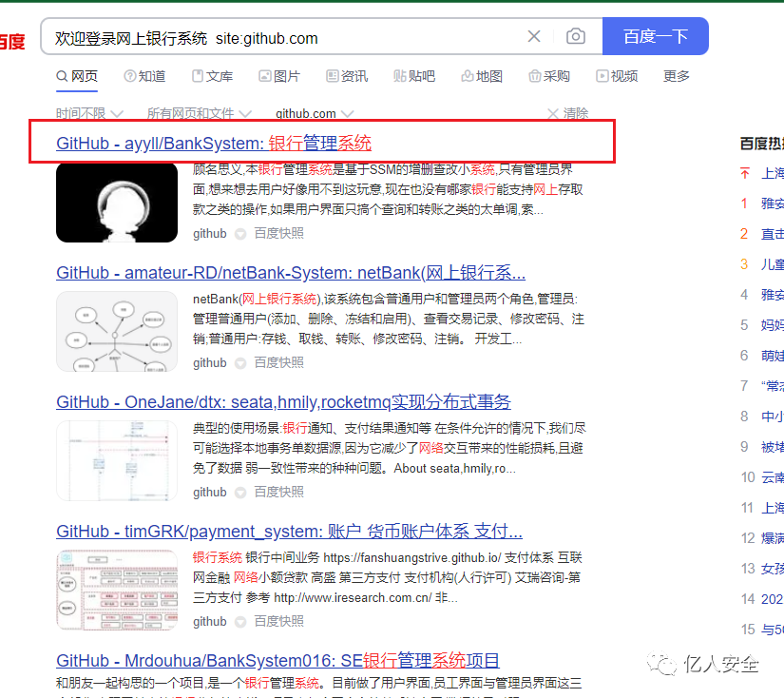The height and width of the screenshot is (698, 784).
Task: Click the shield icon under the netBank-System result
Action: click(240, 363)
